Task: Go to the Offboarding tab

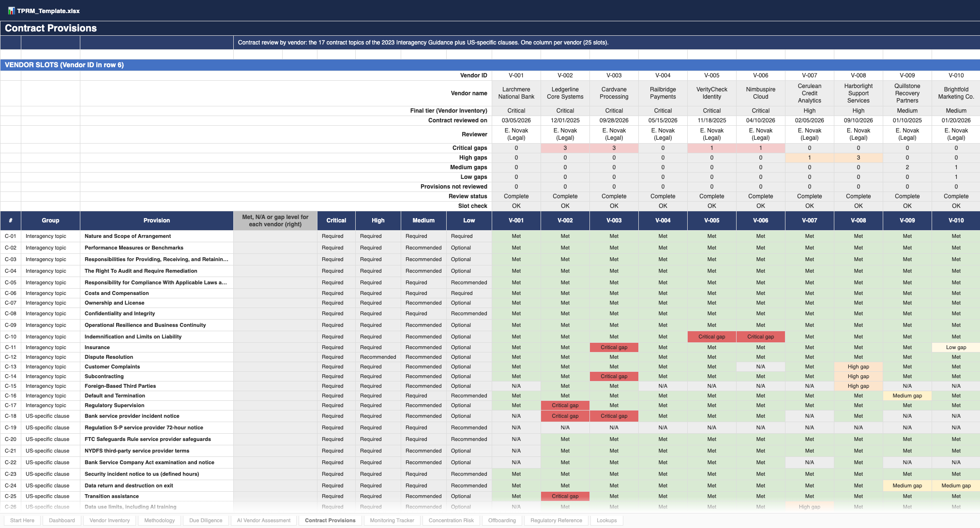Action: (x=502, y=520)
